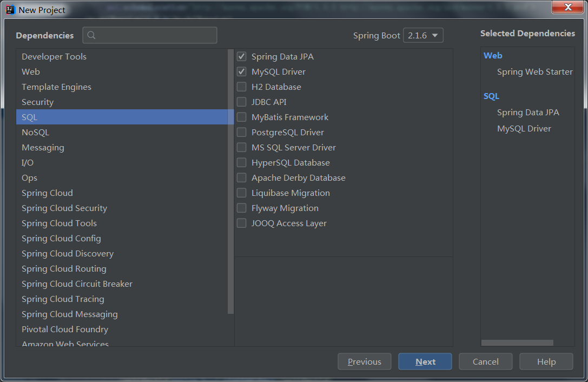Viewport: 588px width, 382px height.
Task: Click the category list vertical scrollbar
Action: click(x=230, y=181)
